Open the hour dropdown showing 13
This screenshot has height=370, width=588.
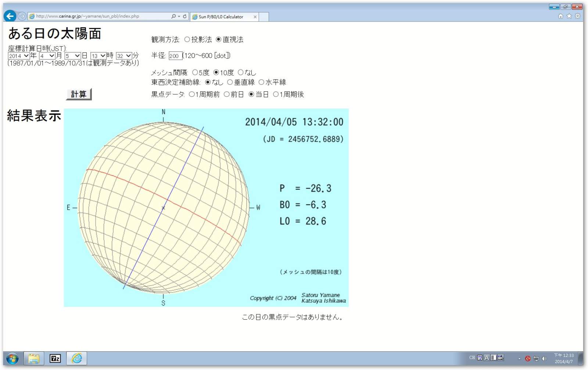98,56
